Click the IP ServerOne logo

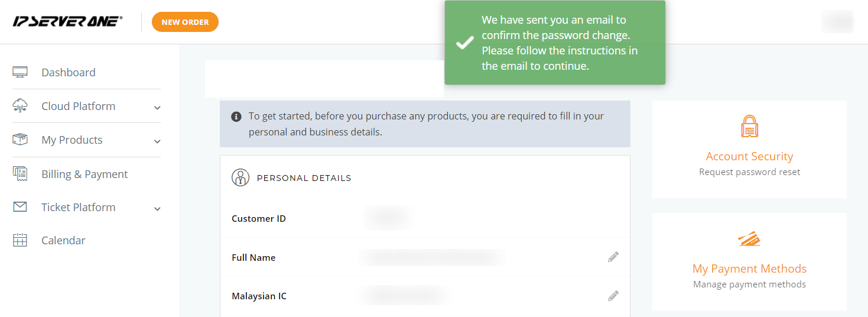[x=68, y=21]
